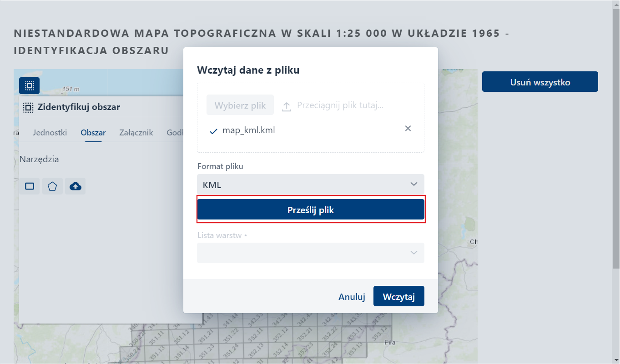Open the chevron on the KML format selector

413,184
